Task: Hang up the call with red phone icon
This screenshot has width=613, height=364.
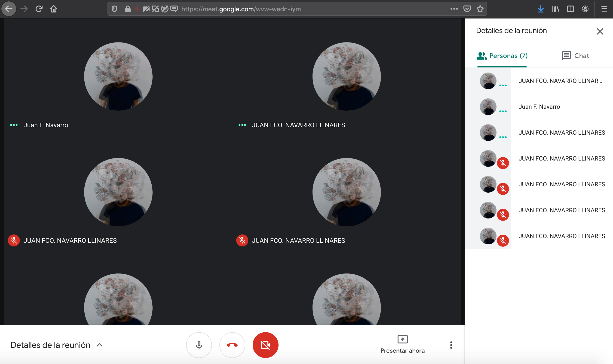Action: (232, 345)
